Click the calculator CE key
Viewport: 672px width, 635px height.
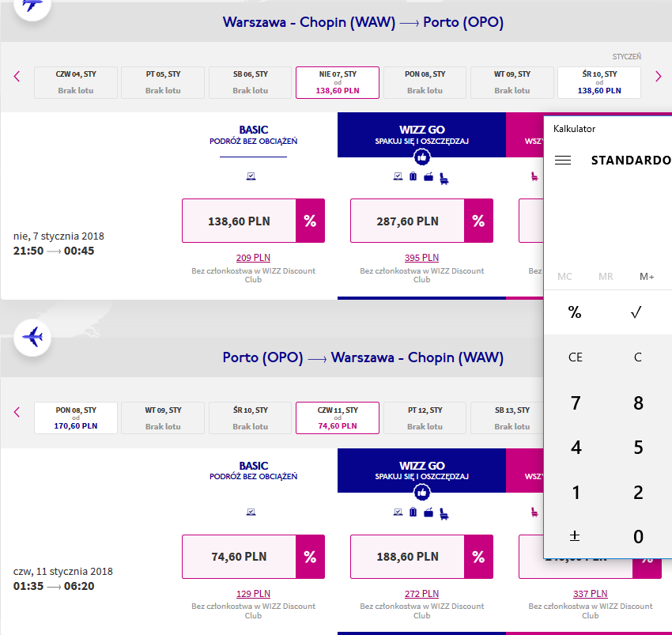point(575,357)
